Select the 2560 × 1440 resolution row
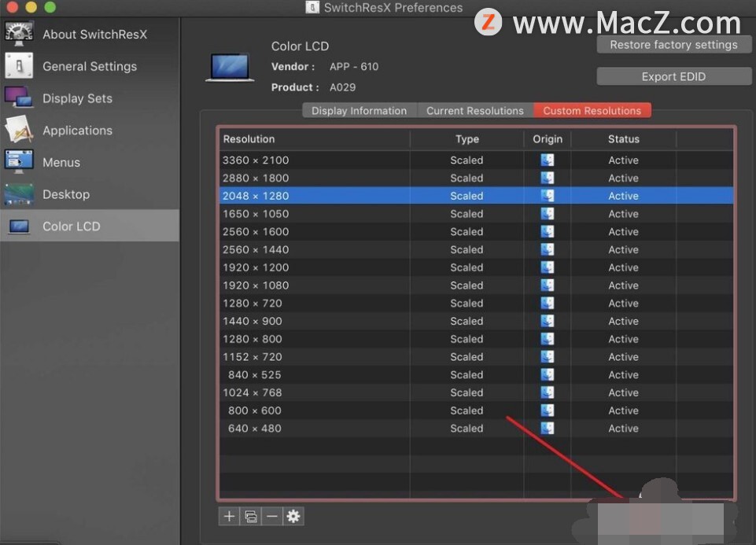This screenshot has width=756, height=545. (477, 249)
